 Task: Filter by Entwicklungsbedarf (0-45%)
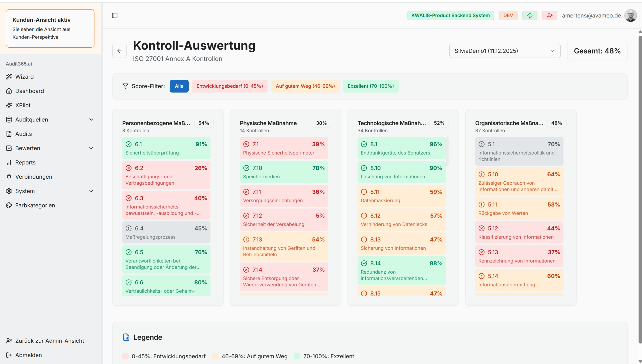pyautogui.click(x=229, y=86)
